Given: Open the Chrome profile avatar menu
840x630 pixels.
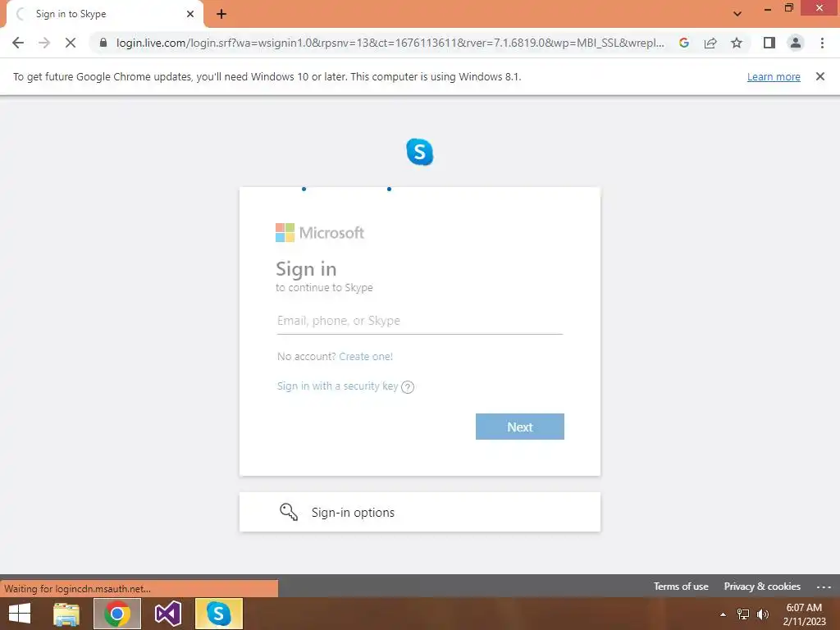Looking at the screenshot, I should (x=796, y=43).
